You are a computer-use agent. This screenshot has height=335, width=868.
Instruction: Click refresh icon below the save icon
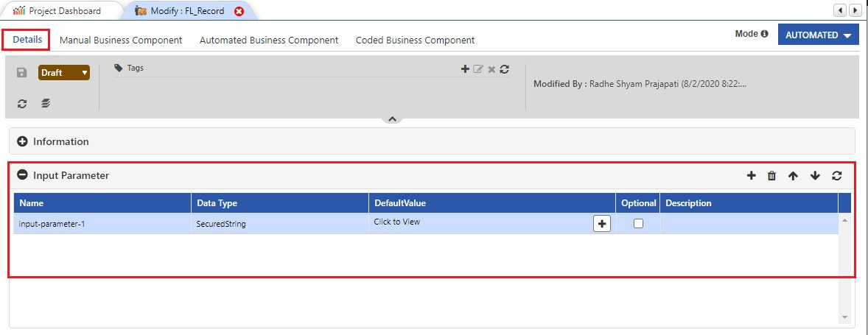tap(21, 103)
